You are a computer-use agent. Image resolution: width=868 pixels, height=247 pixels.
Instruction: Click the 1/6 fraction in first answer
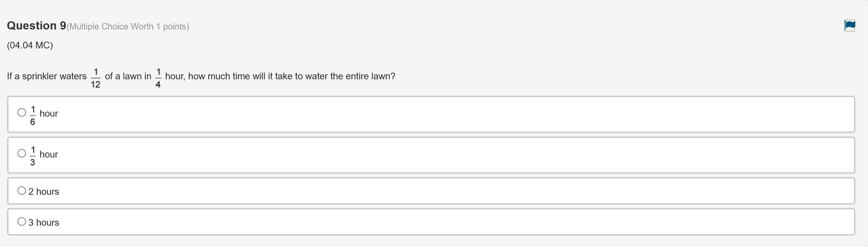pyautogui.click(x=33, y=115)
